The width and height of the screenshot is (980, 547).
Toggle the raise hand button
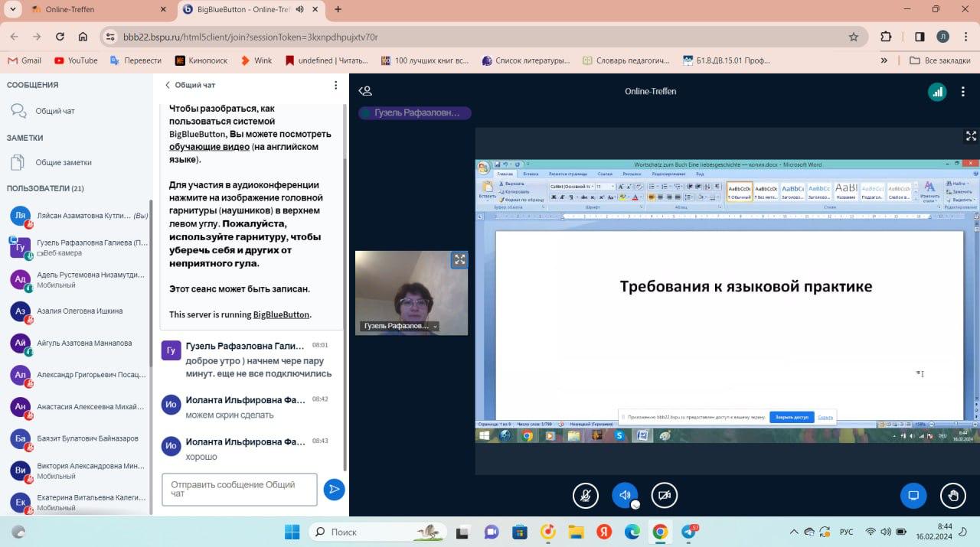point(953,496)
